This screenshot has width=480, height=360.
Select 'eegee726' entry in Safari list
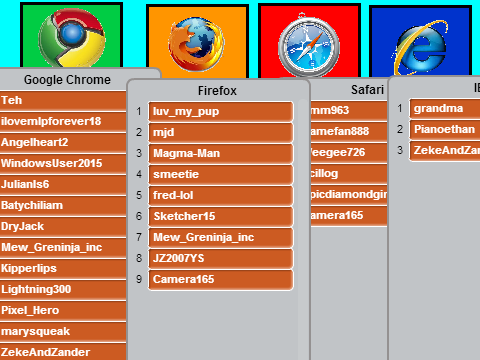[x=349, y=152]
